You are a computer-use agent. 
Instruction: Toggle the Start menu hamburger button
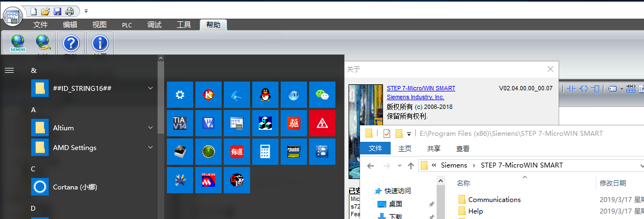point(9,70)
